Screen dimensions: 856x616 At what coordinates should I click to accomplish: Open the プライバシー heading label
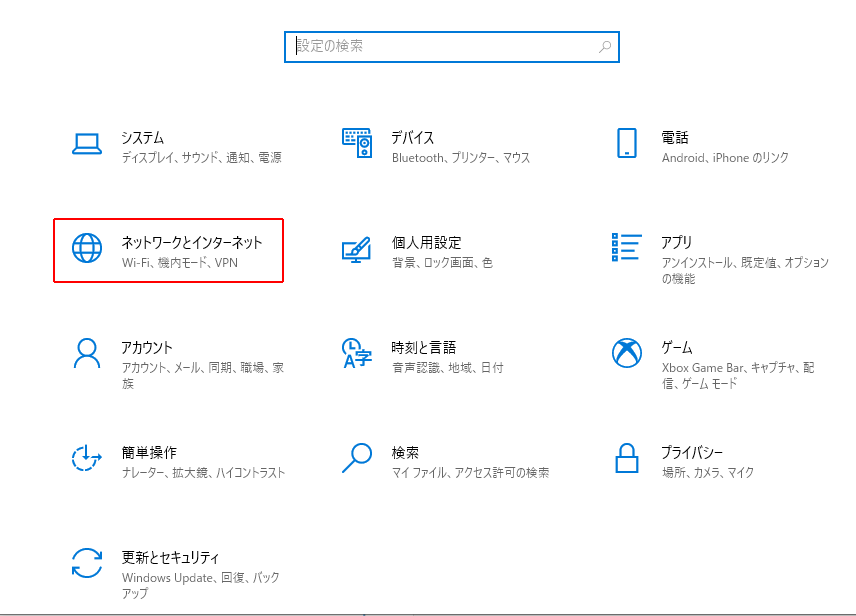(692, 452)
